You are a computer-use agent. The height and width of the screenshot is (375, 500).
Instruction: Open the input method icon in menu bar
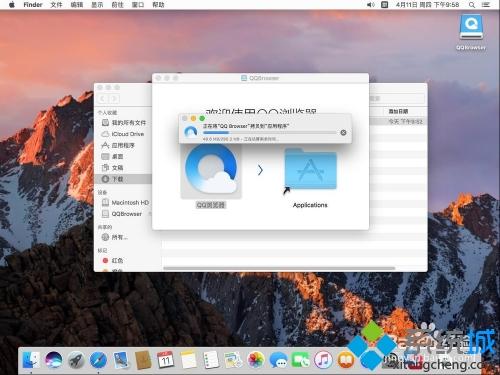384,5
